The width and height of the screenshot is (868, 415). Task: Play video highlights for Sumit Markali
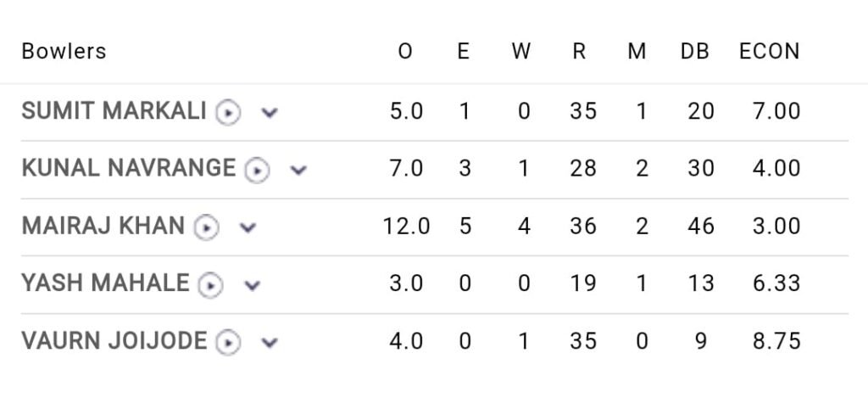(x=228, y=112)
